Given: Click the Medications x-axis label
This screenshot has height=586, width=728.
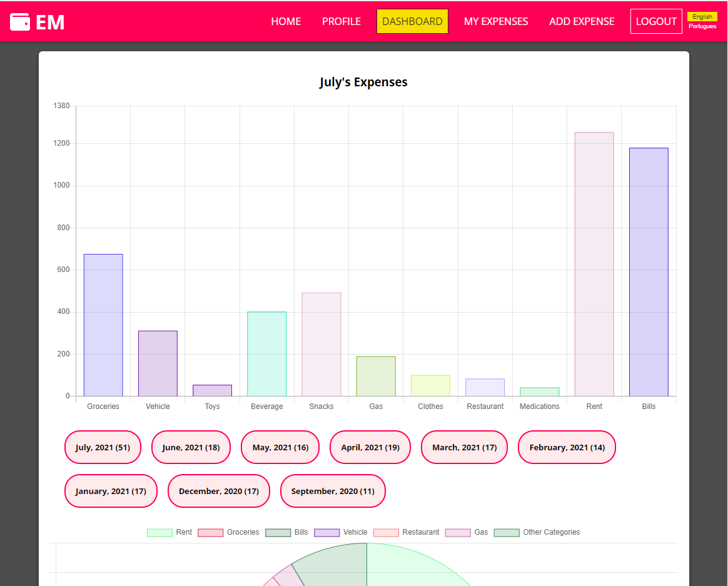Looking at the screenshot, I should [x=540, y=407].
